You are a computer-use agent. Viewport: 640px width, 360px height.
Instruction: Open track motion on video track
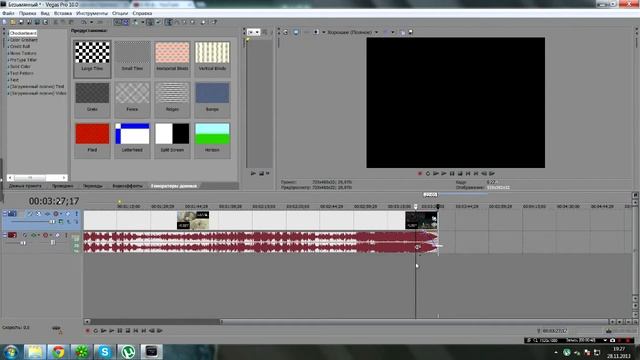[x=38, y=213]
